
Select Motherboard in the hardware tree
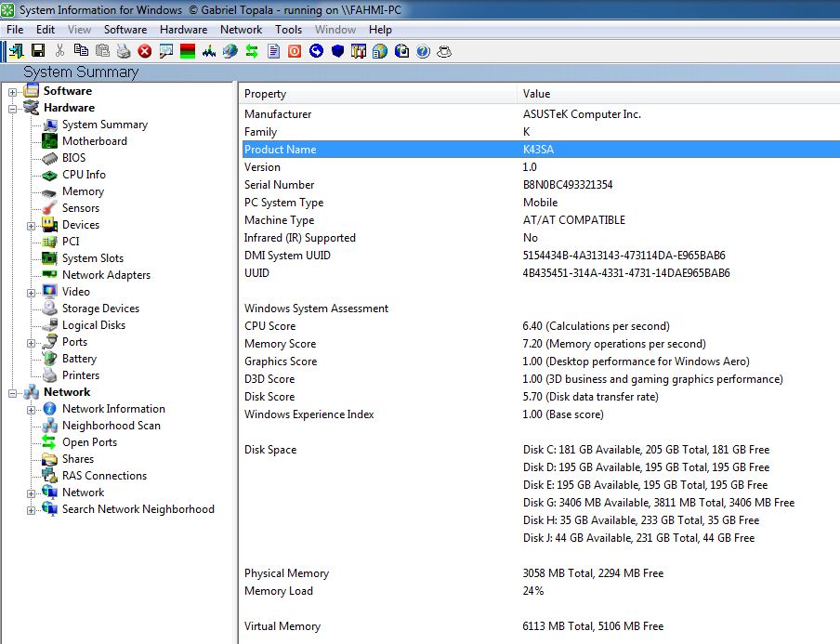coord(94,141)
